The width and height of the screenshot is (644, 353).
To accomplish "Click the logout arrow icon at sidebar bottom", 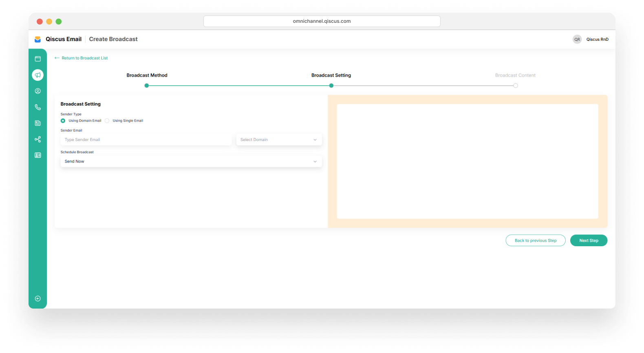I will point(37,299).
